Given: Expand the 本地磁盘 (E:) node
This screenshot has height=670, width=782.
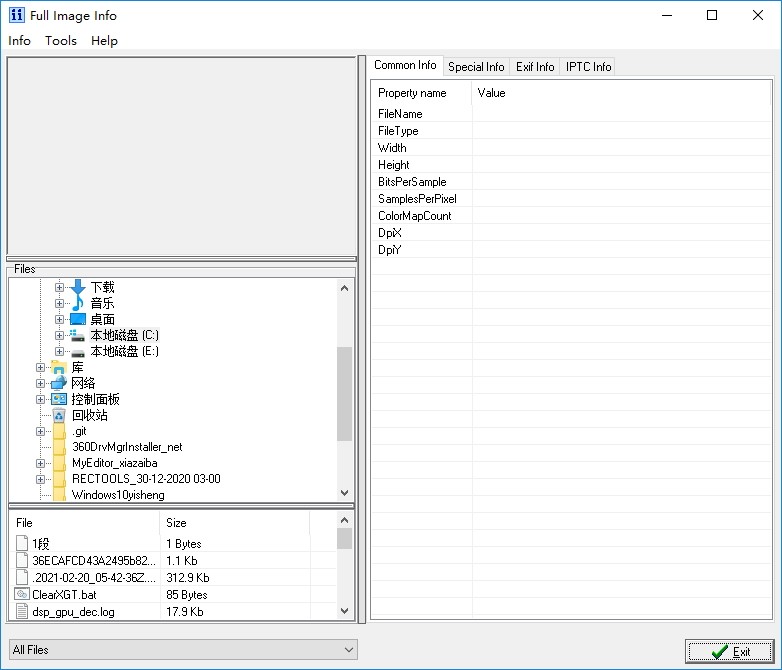Looking at the screenshot, I should click(59, 351).
